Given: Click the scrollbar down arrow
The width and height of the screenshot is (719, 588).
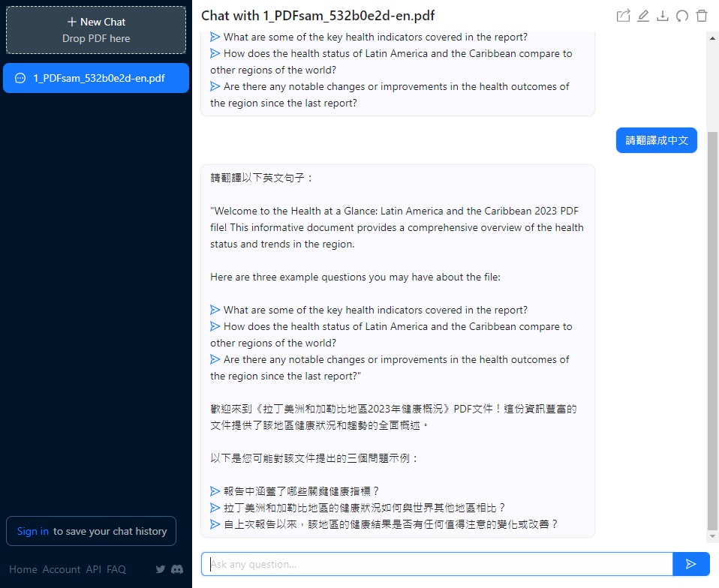Looking at the screenshot, I should 712,535.
